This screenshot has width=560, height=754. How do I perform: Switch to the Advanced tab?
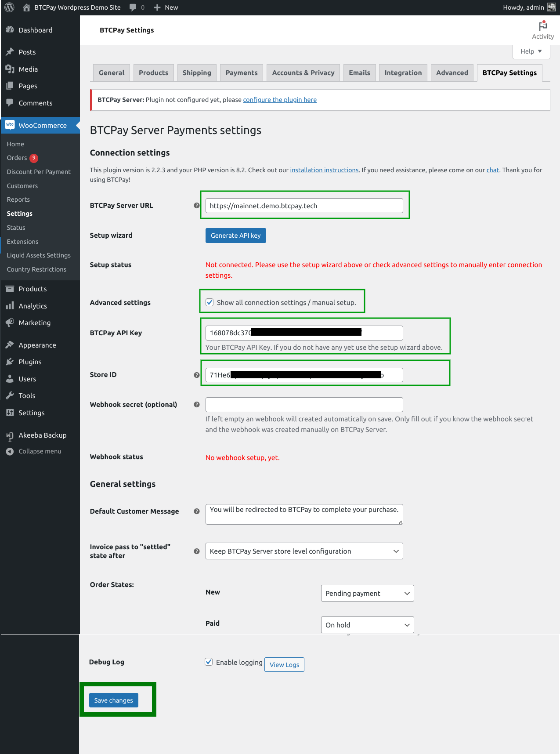[452, 73]
